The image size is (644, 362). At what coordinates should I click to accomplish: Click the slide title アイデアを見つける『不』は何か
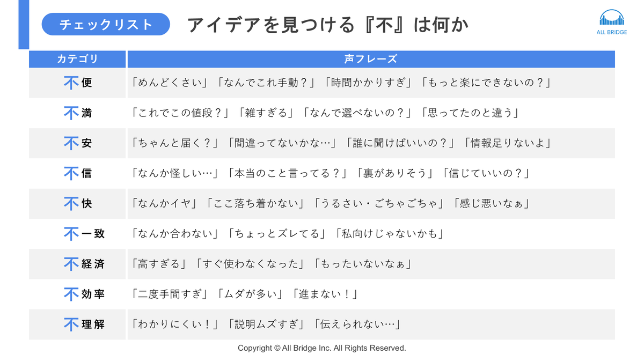[328, 25]
